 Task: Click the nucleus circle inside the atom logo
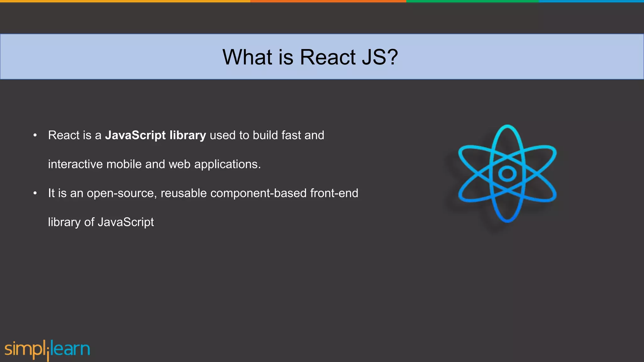507,173
